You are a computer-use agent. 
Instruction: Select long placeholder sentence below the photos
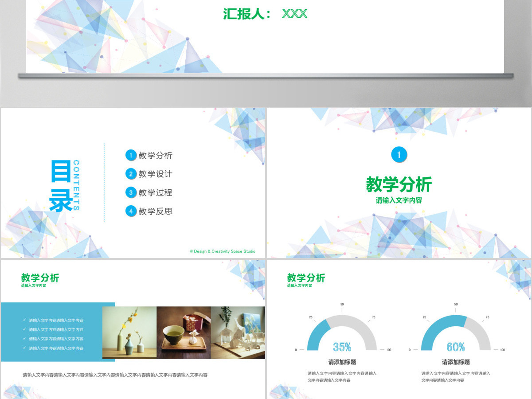(115, 375)
